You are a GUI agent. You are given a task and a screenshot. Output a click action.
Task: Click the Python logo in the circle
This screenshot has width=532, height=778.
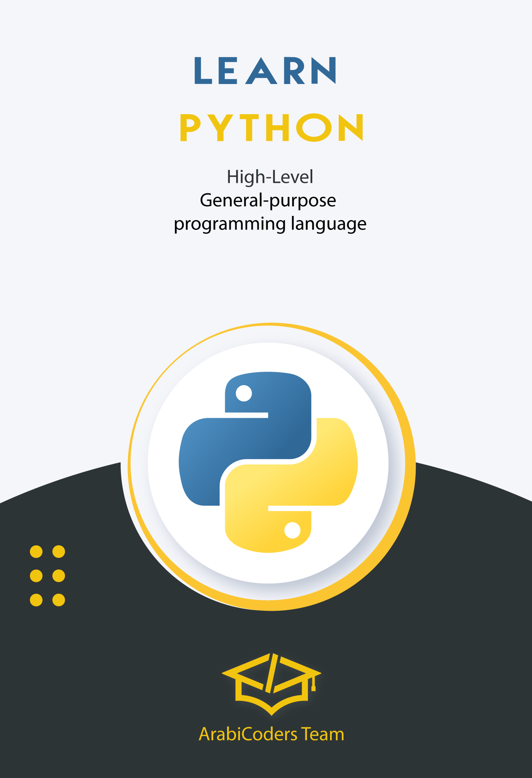pos(268,462)
